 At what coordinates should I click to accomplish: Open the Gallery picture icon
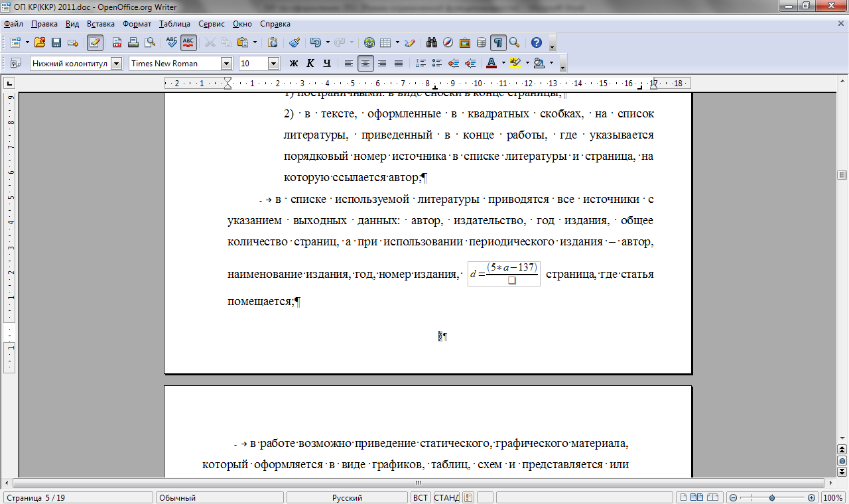tap(465, 42)
